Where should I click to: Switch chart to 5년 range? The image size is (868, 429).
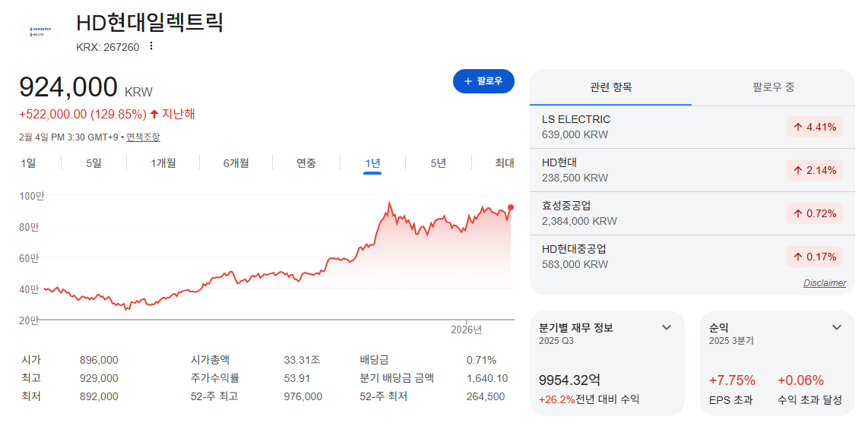tap(438, 163)
